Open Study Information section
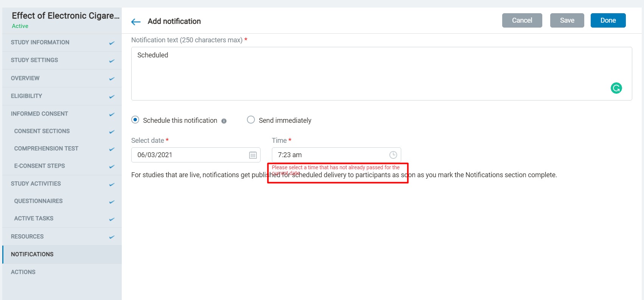Image resolution: width=644 pixels, height=300 pixels. pos(62,42)
